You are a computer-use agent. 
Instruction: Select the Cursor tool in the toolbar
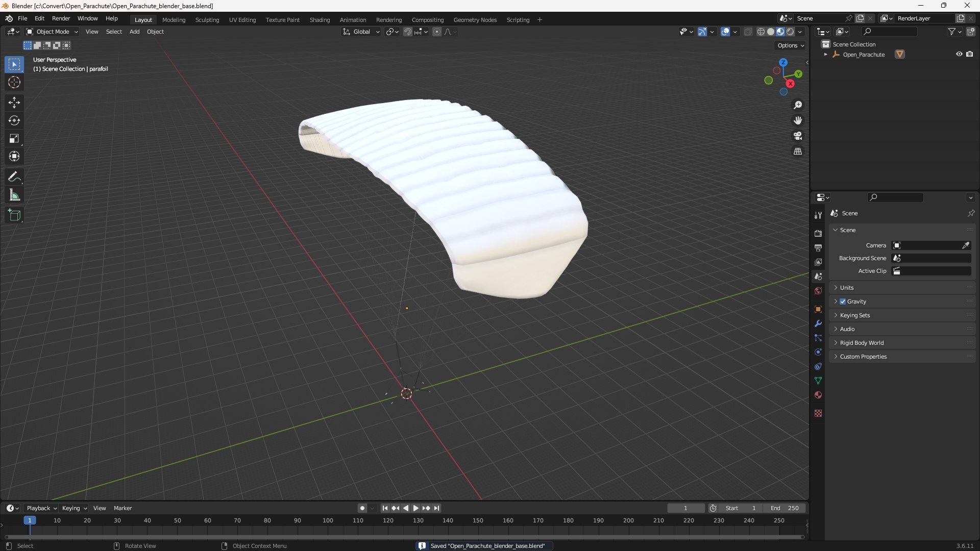pyautogui.click(x=14, y=82)
